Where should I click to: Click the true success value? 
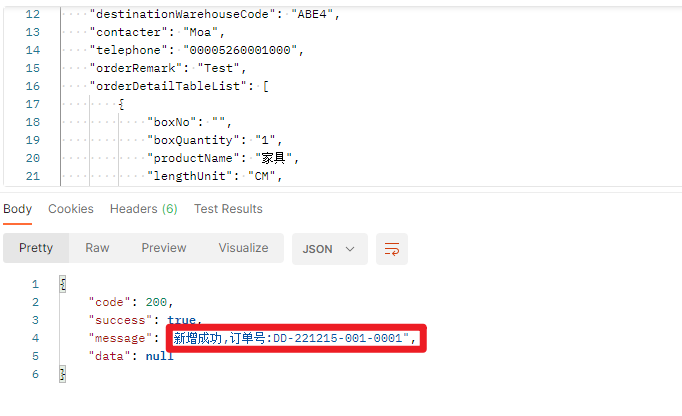181,320
